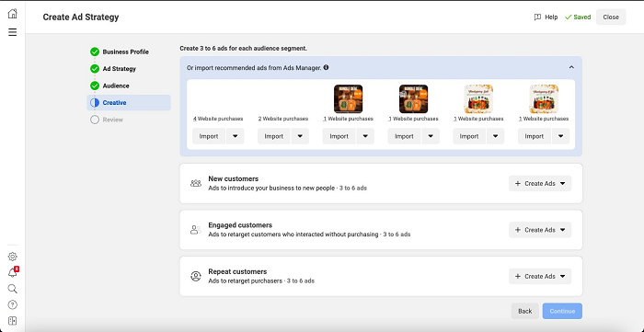Open the settings gear icon
Image resolution: width=644 pixels, height=332 pixels.
click(x=12, y=257)
